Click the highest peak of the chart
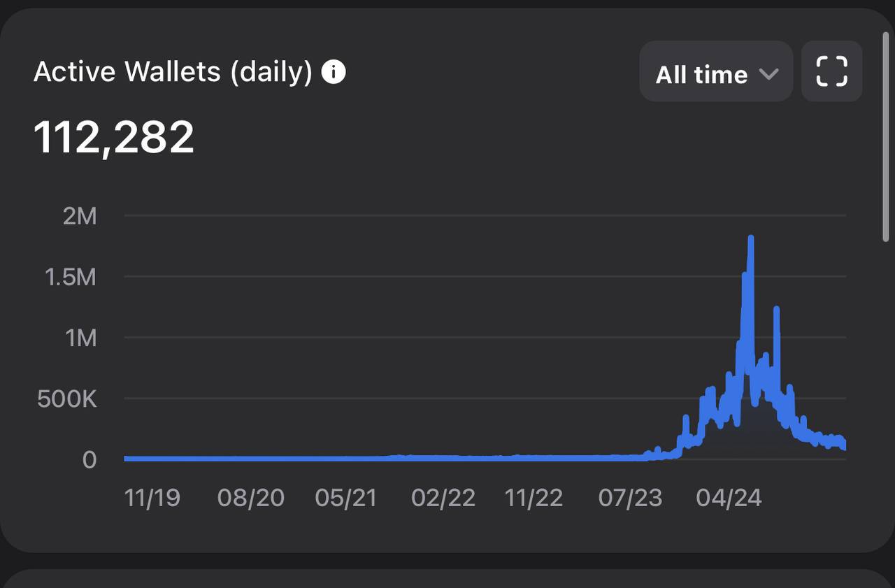Screen dimensions: 895x588 [751, 240]
